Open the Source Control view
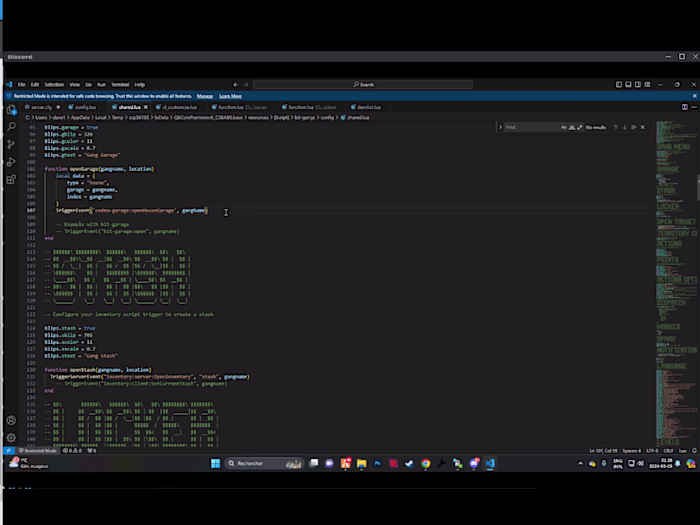This screenshot has width=700, height=525. coord(12,144)
